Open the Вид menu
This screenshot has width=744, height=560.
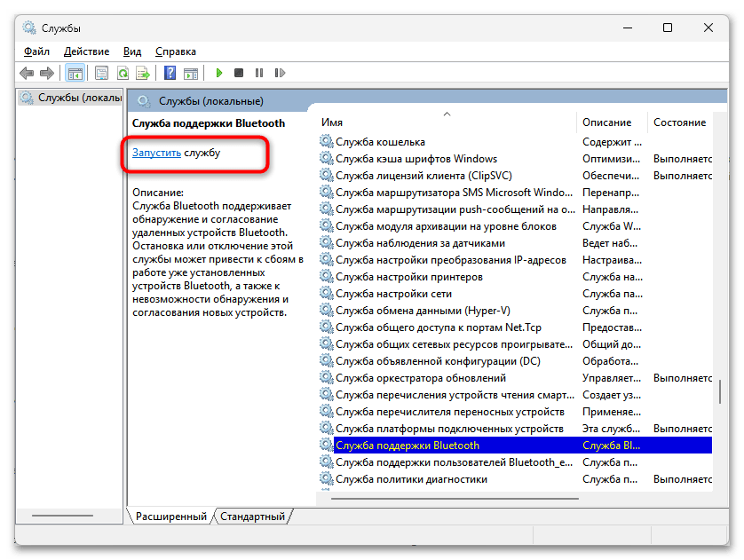[132, 51]
